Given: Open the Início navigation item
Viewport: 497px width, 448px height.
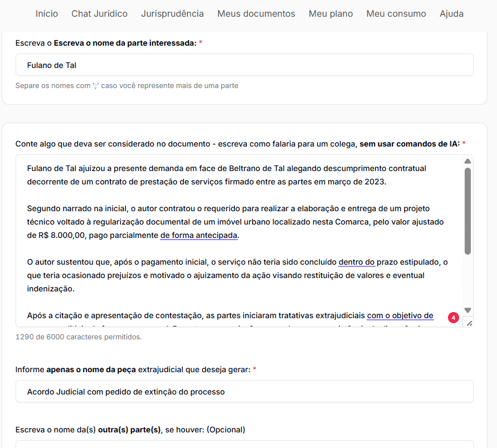Looking at the screenshot, I should pos(47,13).
